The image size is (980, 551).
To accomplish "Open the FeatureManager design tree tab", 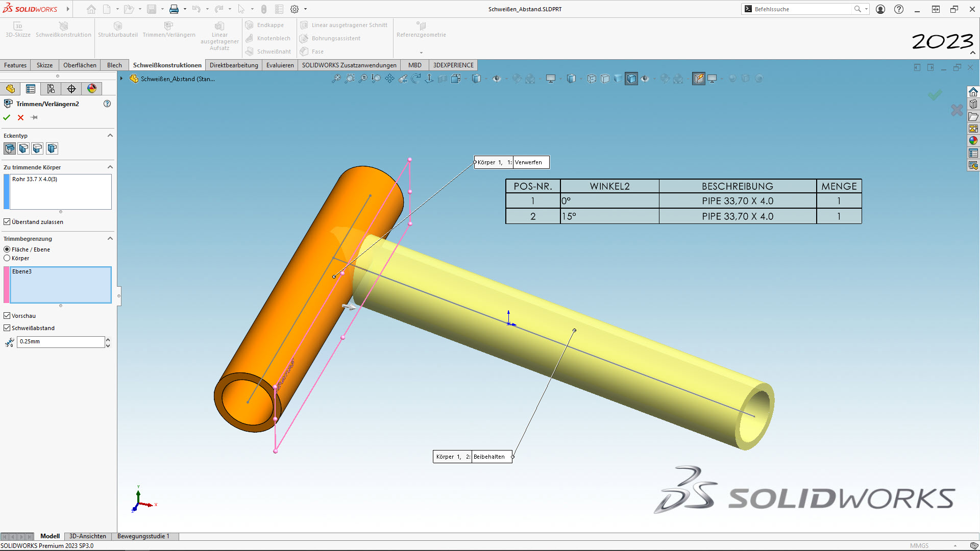I will pyautogui.click(x=10, y=89).
